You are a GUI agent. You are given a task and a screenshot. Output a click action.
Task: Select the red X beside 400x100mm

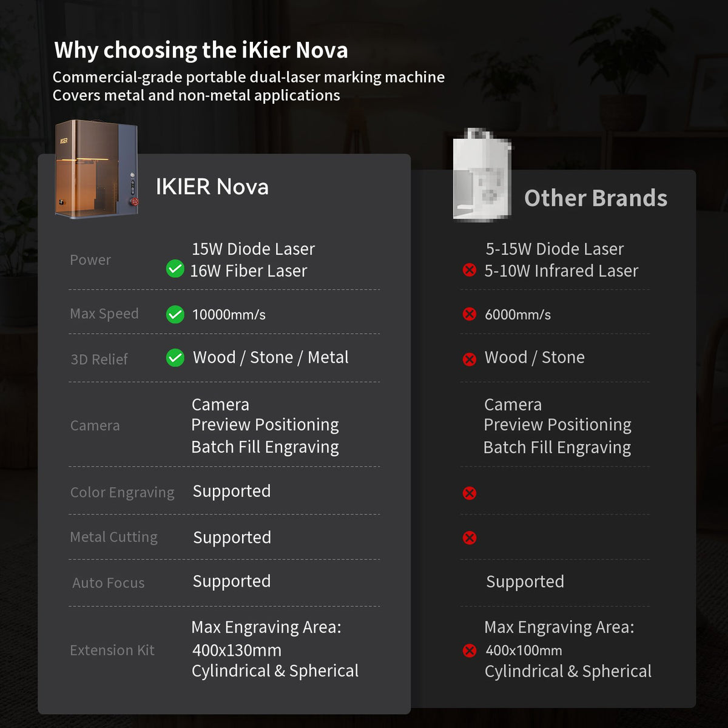point(470,650)
